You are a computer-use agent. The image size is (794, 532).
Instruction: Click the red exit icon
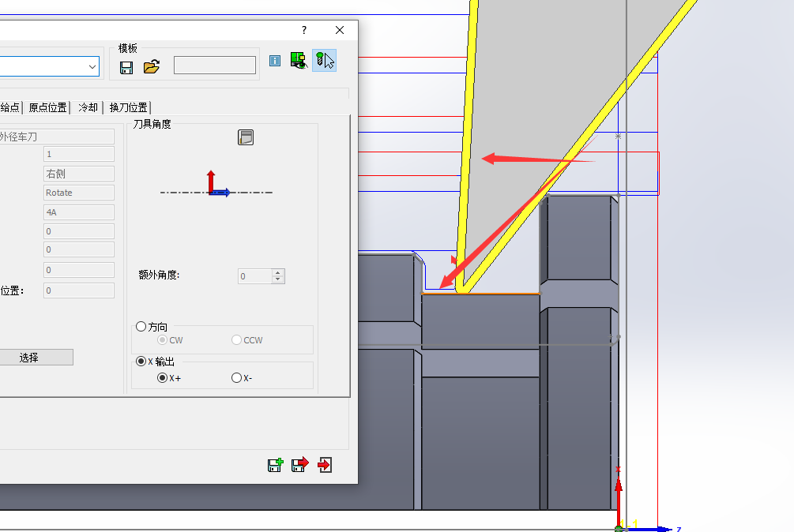pyautogui.click(x=324, y=465)
